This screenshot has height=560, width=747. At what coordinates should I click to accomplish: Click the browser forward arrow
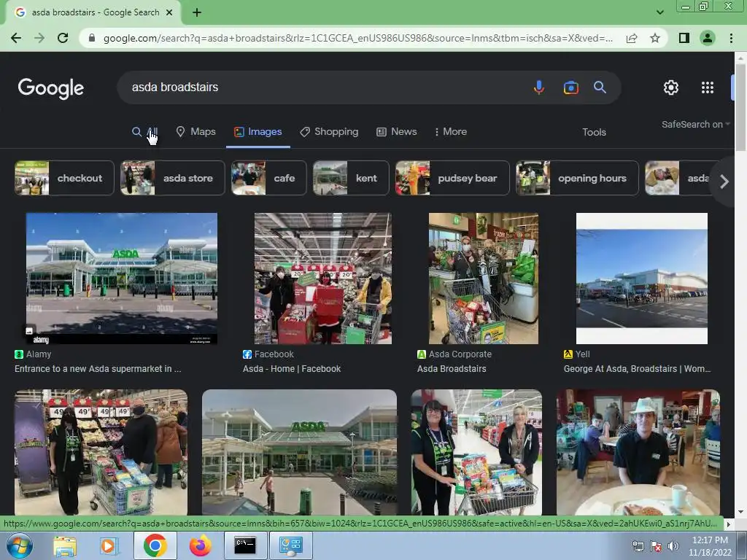pyautogui.click(x=39, y=38)
